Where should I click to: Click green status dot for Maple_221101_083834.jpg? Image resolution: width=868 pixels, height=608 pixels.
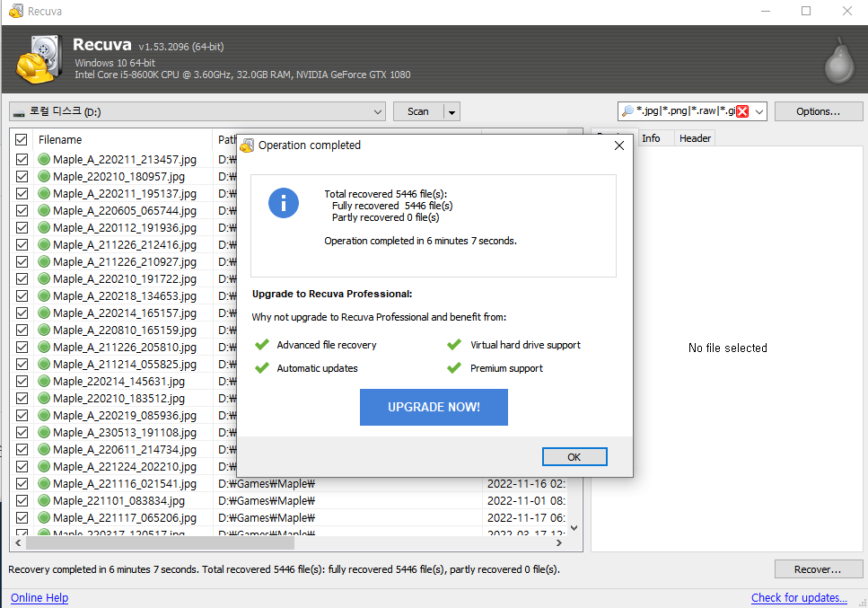tap(44, 500)
